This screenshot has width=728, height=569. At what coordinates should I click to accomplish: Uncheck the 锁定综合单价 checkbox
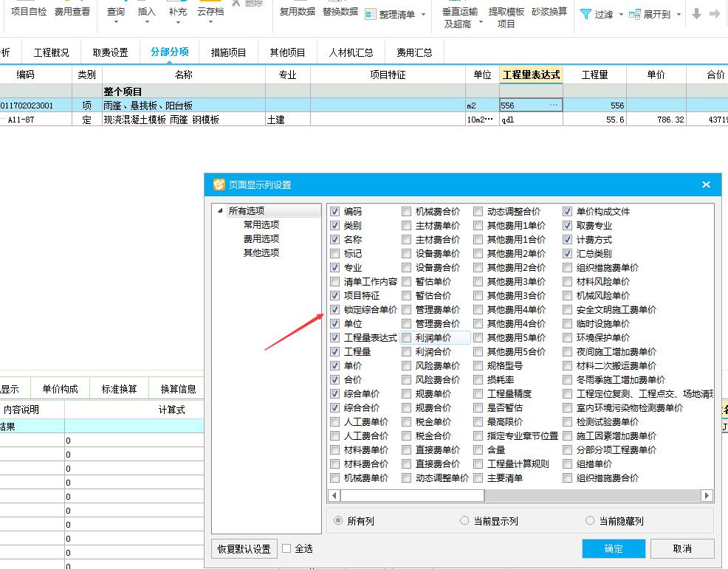[334, 309]
